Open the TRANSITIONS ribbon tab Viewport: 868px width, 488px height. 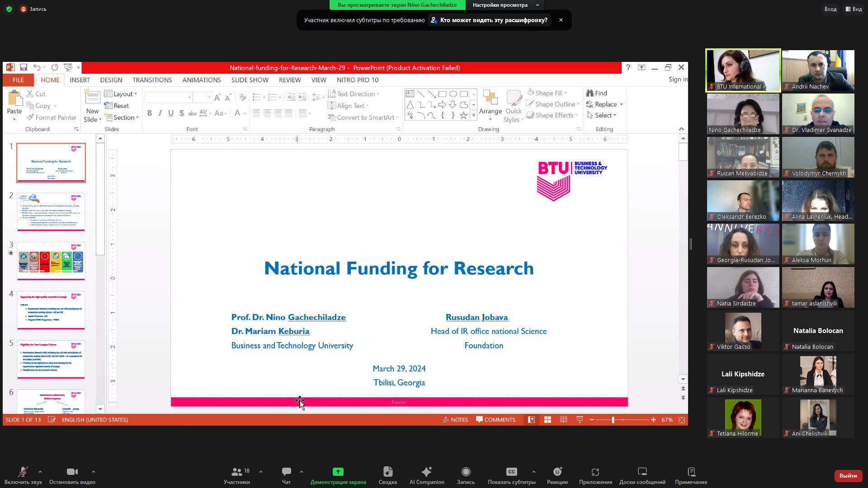tap(152, 80)
